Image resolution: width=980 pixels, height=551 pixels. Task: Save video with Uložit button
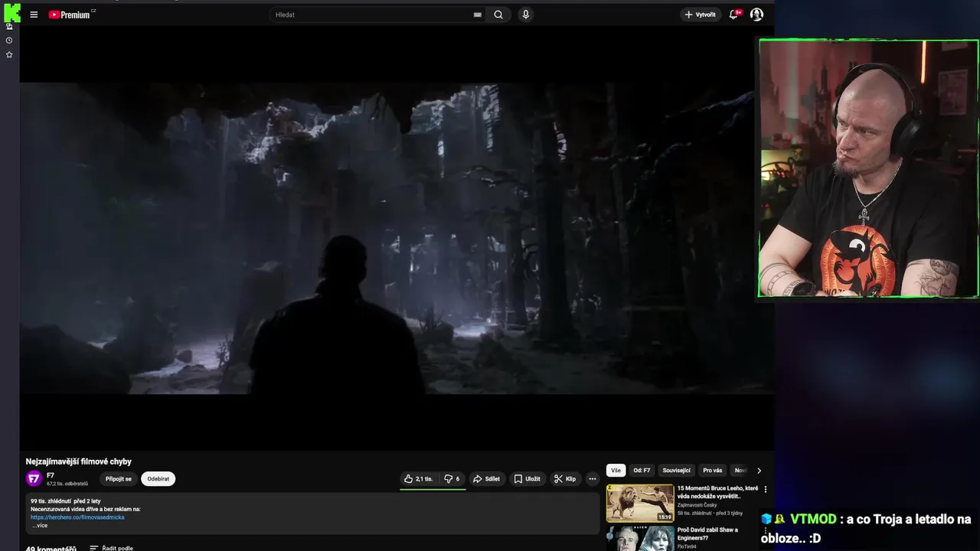527,479
